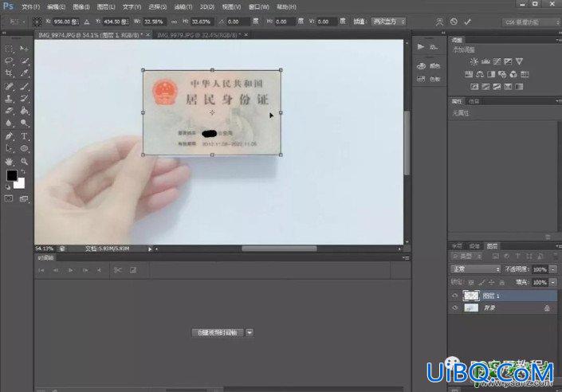
Task: Click the canvas horizontal scrollbar thumb
Action: pyautogui.click(x=279, y=249)
